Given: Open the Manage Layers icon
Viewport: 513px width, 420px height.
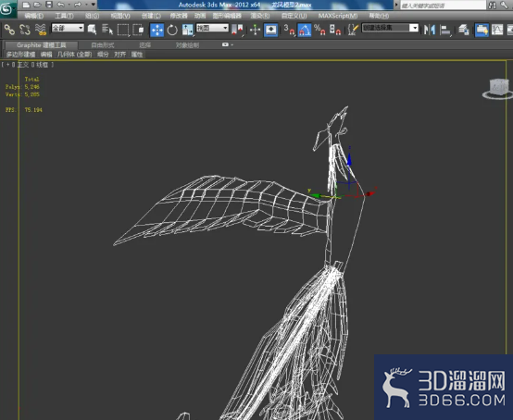Looking at the screenshot, I should 464,30.
